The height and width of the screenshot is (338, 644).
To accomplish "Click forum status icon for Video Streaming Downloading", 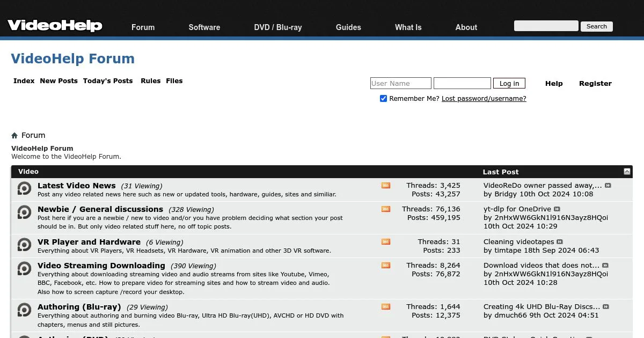I will click(24, 268).
